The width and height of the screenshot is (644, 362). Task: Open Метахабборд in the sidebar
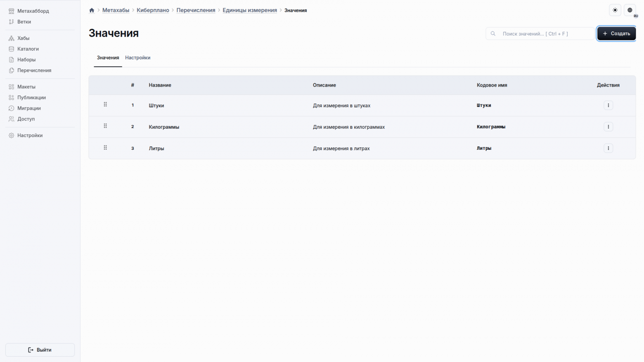[x=33, y=11]
